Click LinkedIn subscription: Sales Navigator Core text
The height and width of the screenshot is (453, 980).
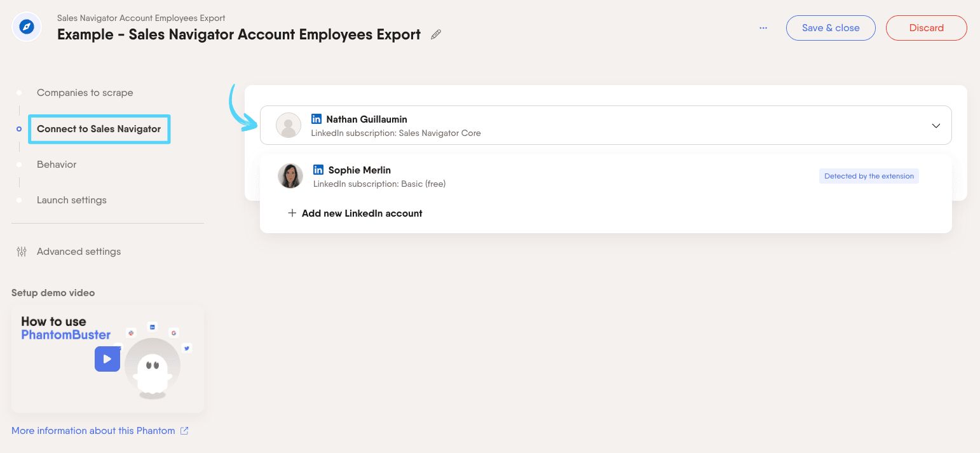396,133
